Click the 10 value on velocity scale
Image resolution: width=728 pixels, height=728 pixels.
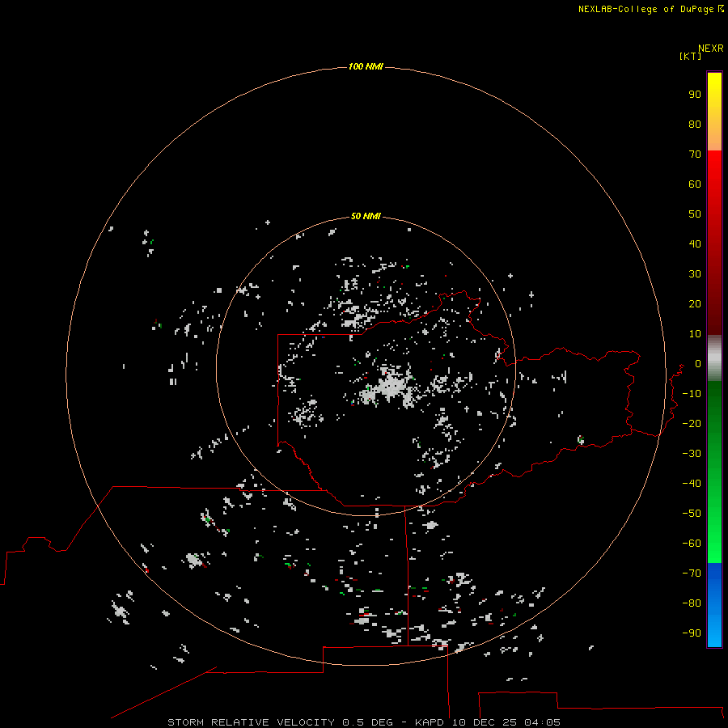click(695, 334)
